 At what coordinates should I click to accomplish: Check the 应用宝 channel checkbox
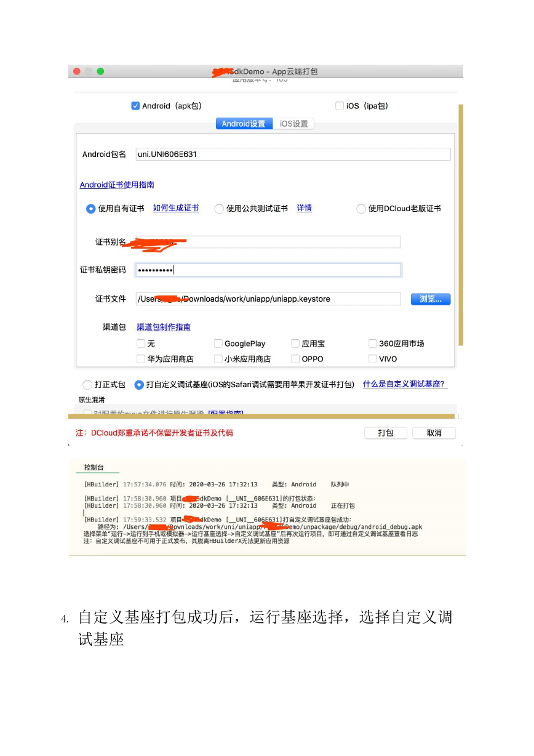[295, 344]
